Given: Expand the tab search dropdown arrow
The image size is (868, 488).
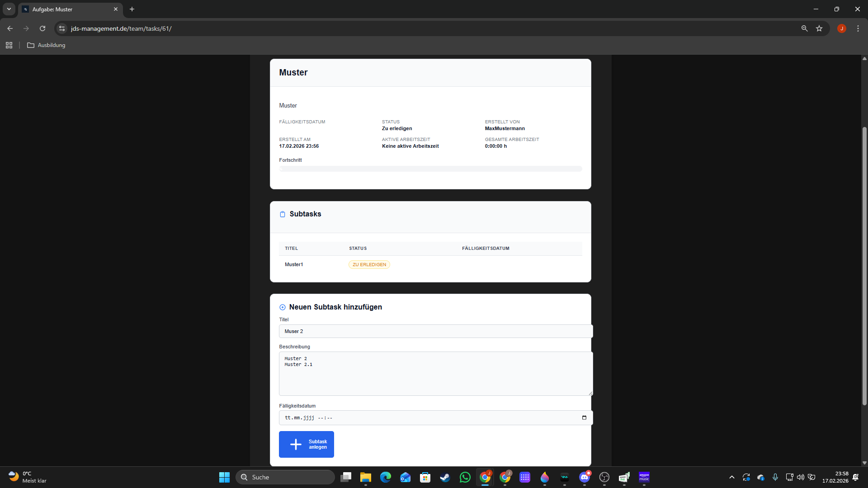Looking at the screenshot, I should [x=9, y=9].
